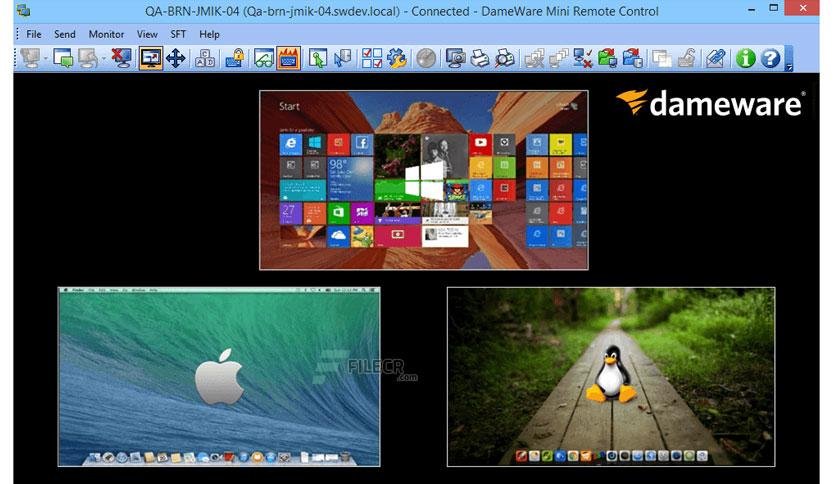Open the checkbox settings grid icon
Screen dimensions: 836x484
[x=372, y=58]
